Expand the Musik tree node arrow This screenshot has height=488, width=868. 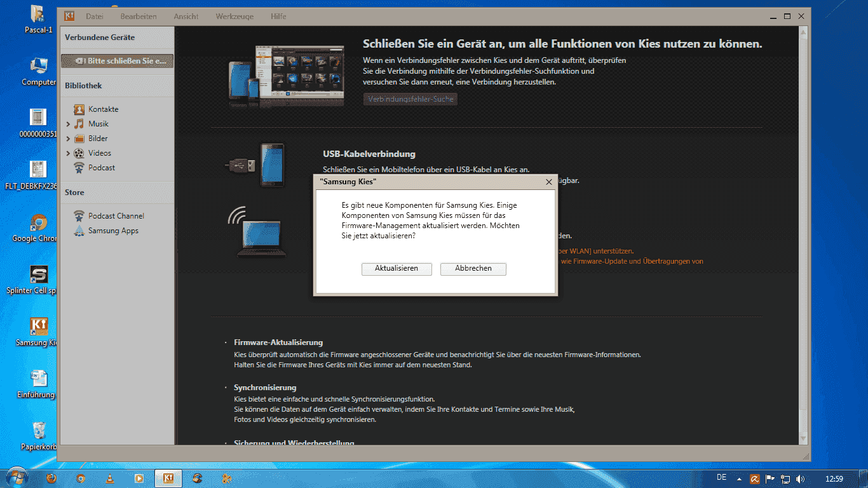pos(68,125)
